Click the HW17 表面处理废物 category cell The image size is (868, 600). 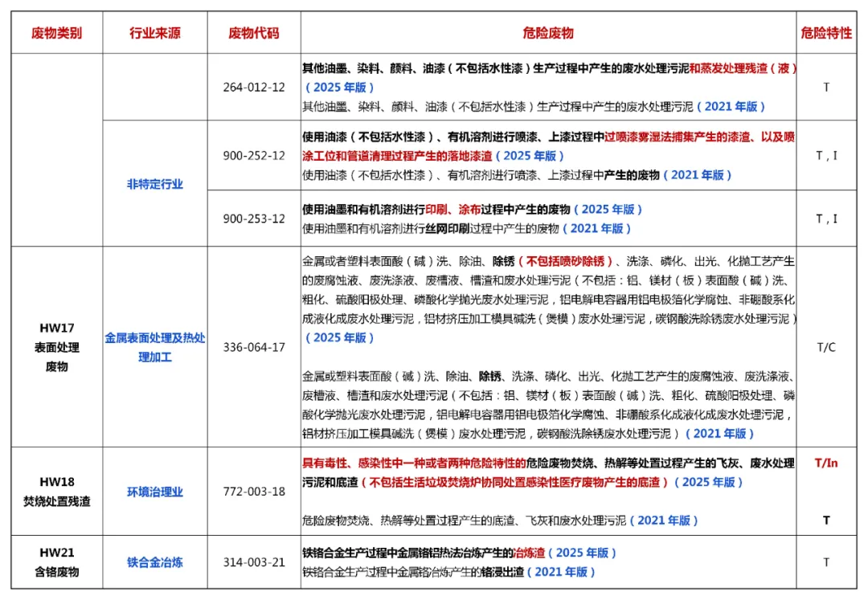click(56, 347)
